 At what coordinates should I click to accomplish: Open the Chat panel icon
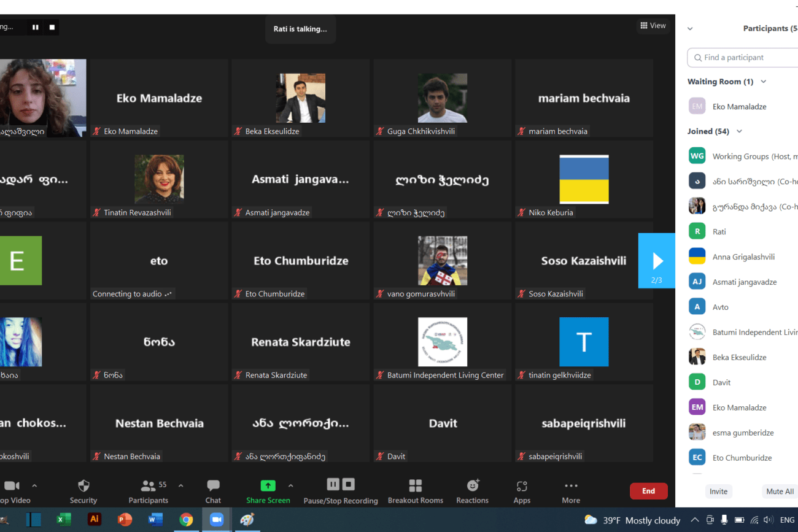pyautogui.click(x=213, y=486)
